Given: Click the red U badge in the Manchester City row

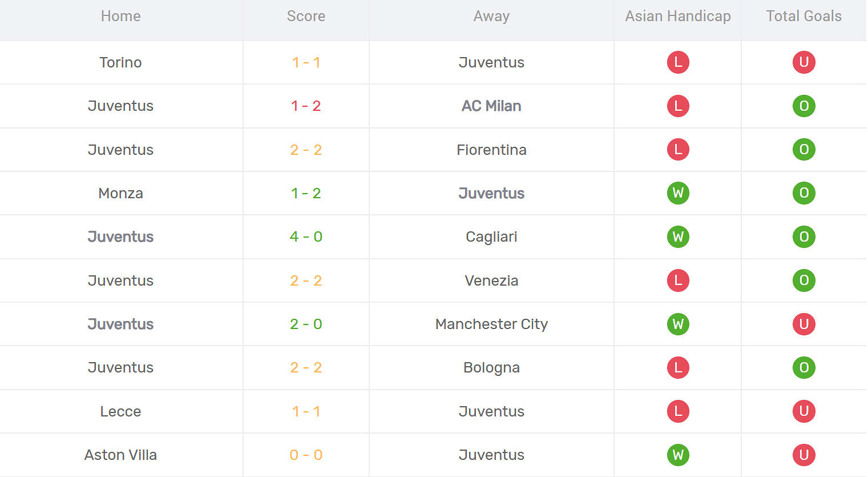Looking at the screenshot, I should tap(804, 324).
